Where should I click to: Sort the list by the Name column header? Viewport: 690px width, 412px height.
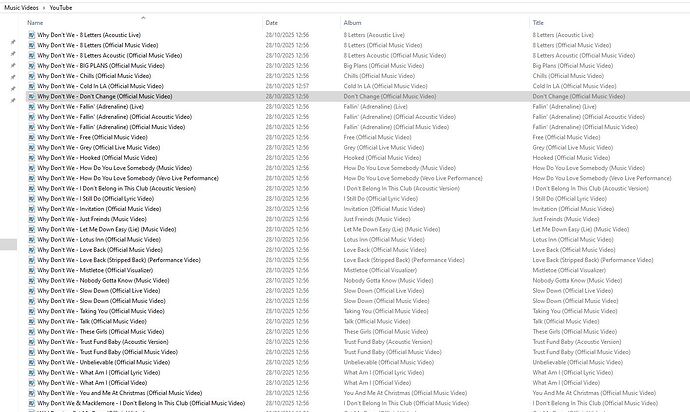click(x=35, y=22)
